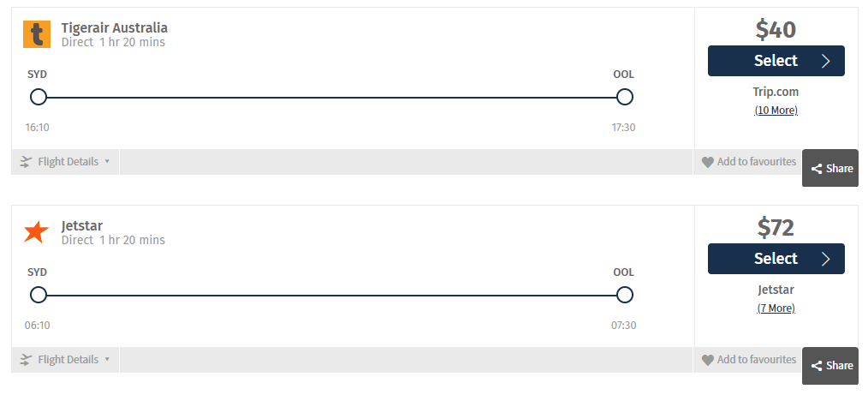
Task: Click the share icon for Tigerair flight
Action: 817,169
